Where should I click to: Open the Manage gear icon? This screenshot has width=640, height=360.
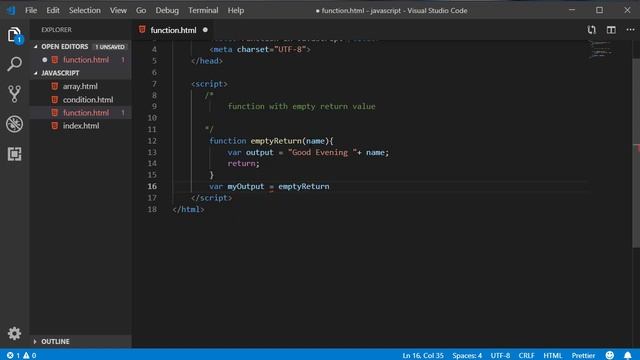pyautogui.click(x=14, y=333)
